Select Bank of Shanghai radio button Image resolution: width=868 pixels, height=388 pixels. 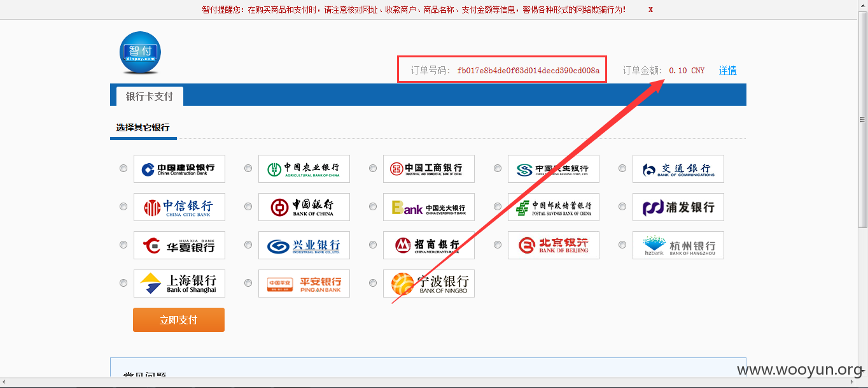pos(123,284)
